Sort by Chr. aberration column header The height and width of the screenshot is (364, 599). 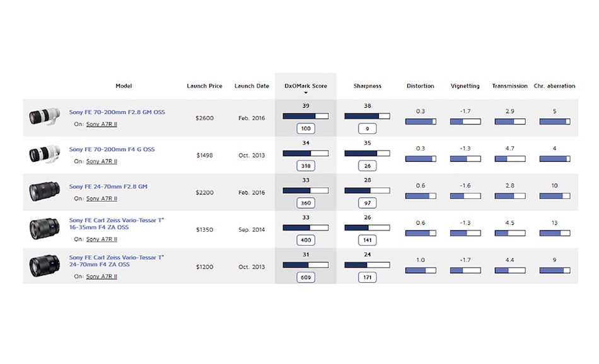coord(554,86)
